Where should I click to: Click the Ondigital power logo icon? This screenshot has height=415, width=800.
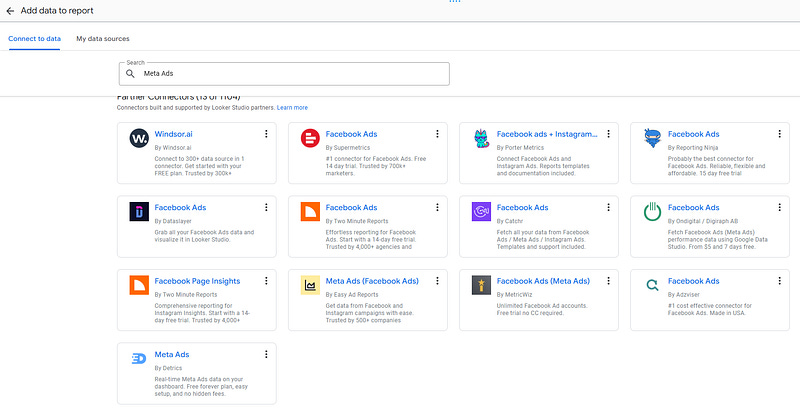coord(652,211)
